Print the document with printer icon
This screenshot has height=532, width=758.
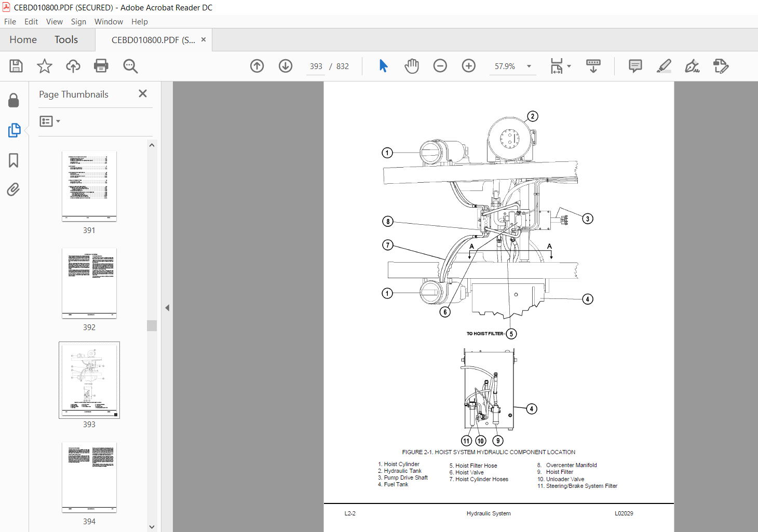click(101, 66)
